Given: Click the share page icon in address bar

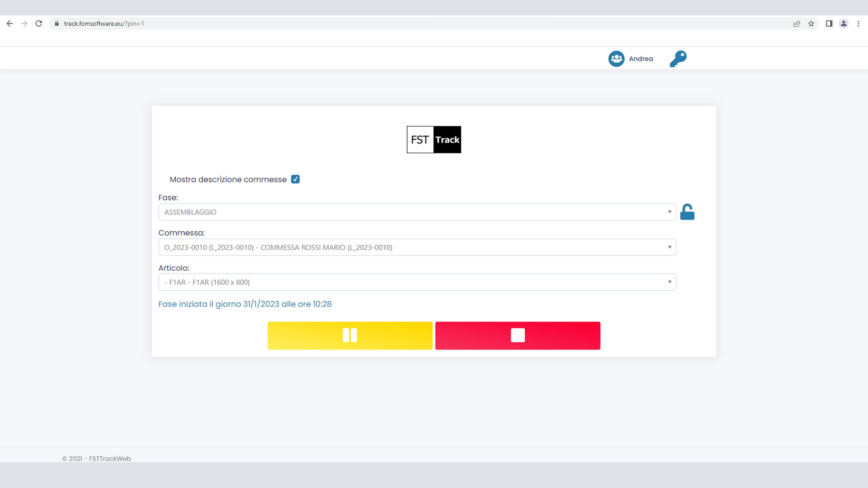Looking at the screenshot, I should pyautogui.click(x=797, y=23).
